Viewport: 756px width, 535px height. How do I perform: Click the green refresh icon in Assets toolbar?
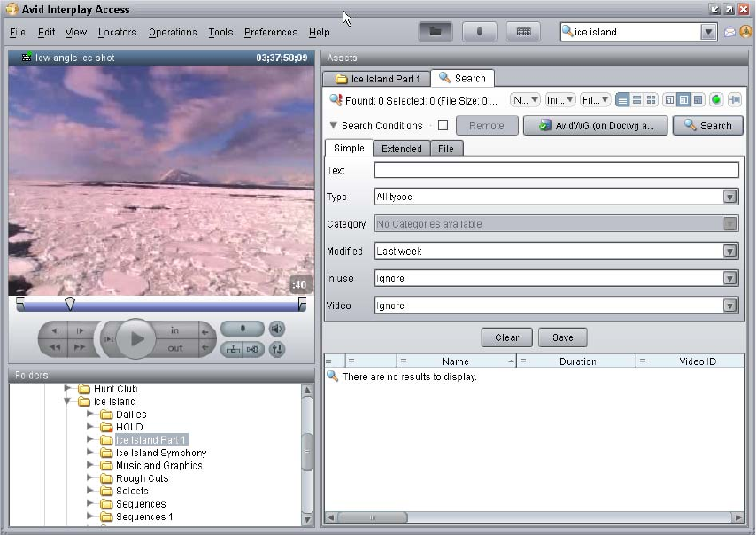[716, 100]
